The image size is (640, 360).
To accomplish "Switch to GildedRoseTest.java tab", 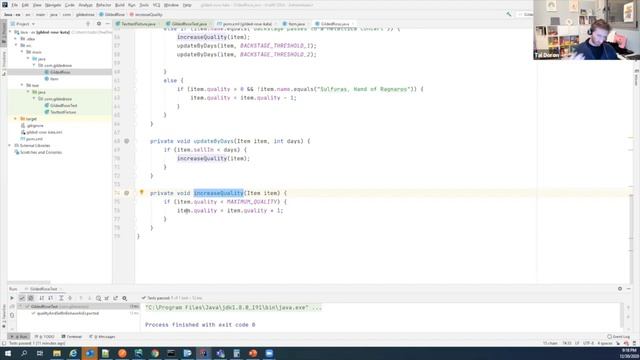I will pos(189,24).
